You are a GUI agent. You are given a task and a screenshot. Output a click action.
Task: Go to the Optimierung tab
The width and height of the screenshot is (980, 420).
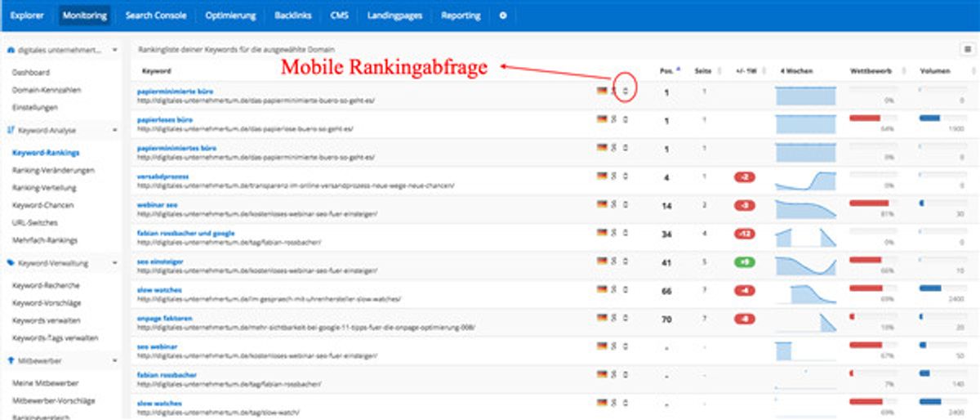(x=230, y=16)
